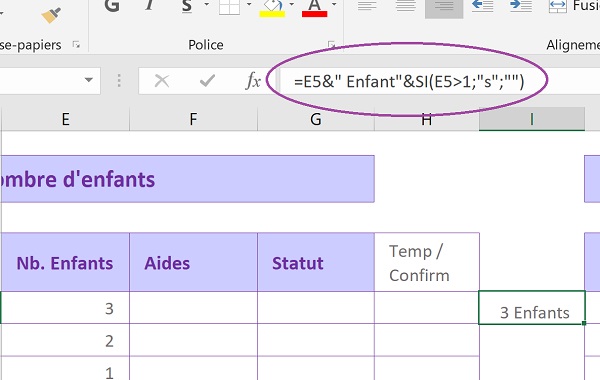Open the fill color dropdown arrow
This screenshot has height=380, width=600.
tap(292, 5)
